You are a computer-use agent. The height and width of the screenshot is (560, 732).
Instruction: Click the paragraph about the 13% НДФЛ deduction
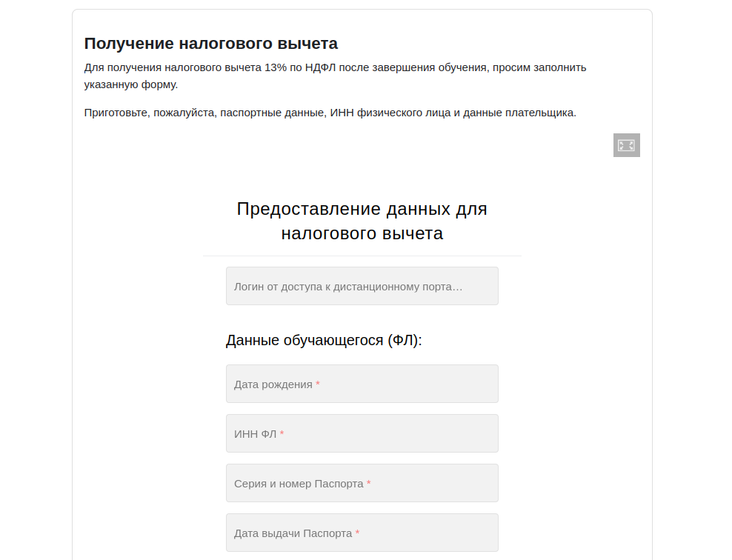pos(335,67)
